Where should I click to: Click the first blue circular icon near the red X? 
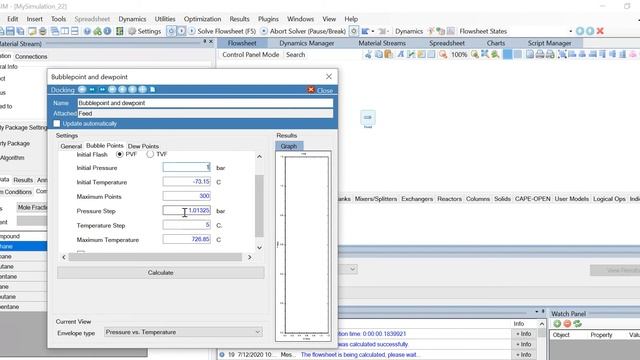click(580, 31)
